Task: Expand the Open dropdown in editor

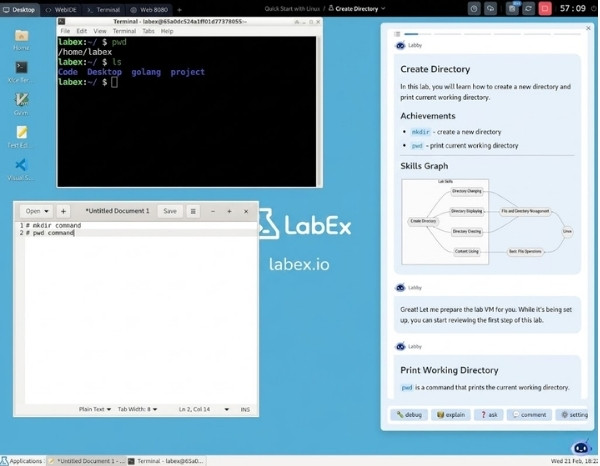Action: [37, 211]
